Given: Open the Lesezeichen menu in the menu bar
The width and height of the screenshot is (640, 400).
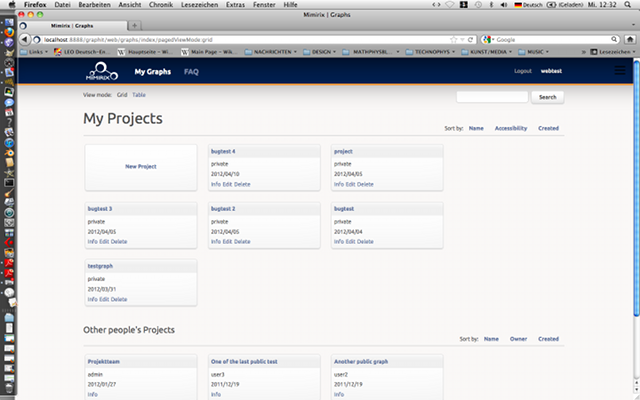Looking at the screenshot, I should [x=199, y=5].
